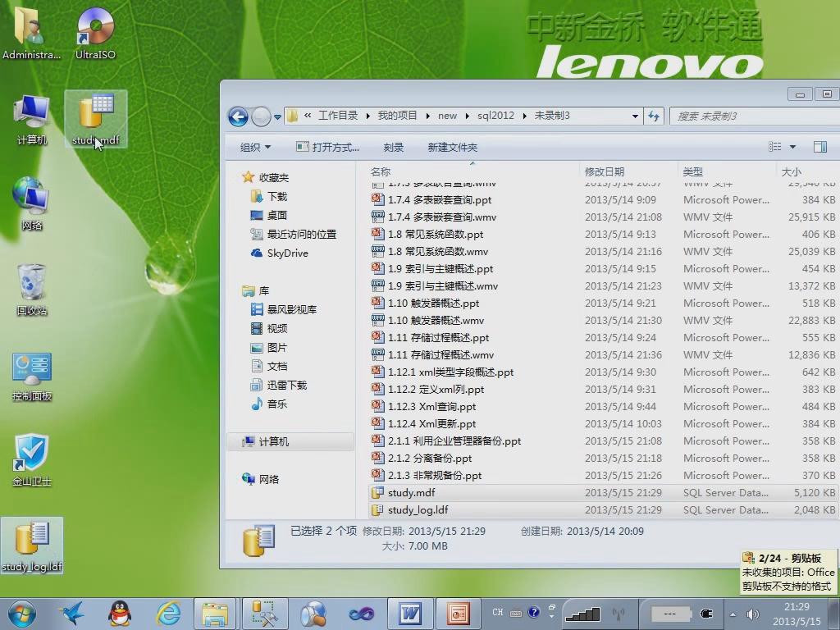Refresh the current folder view

(654, 116)
